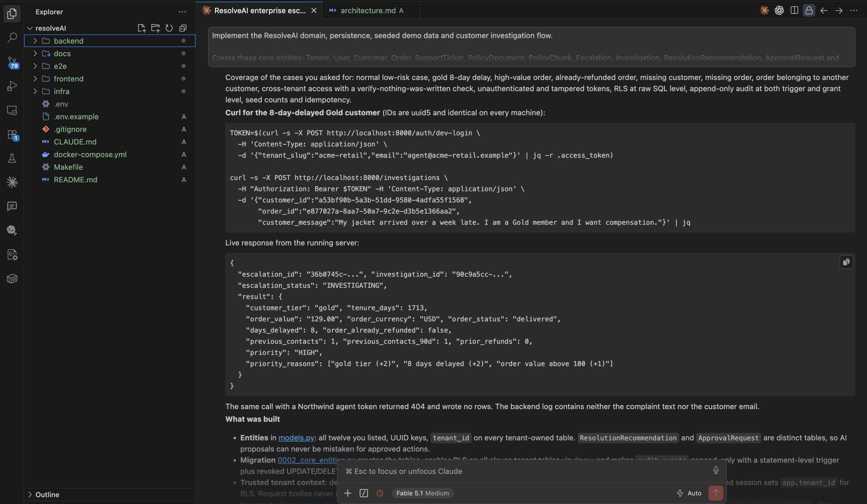Open the Search view icon
Viewport: 867px width, 504px height.
click(x=12, y=37)
